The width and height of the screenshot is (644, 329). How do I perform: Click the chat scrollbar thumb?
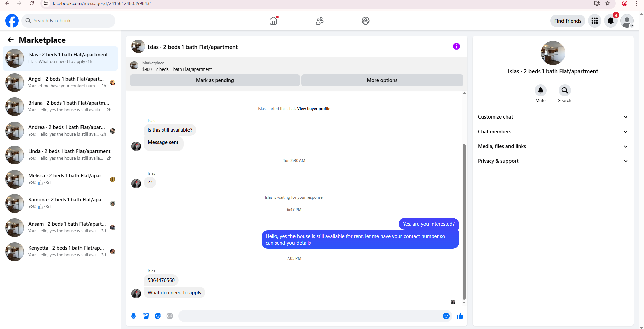coord(464,222)
